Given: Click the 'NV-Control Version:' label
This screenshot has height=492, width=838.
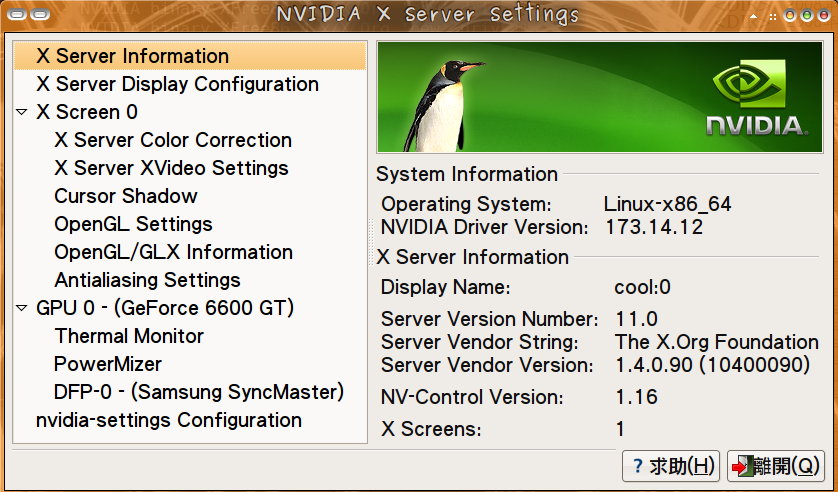Looking at the screenshot, I should point(472,397).
